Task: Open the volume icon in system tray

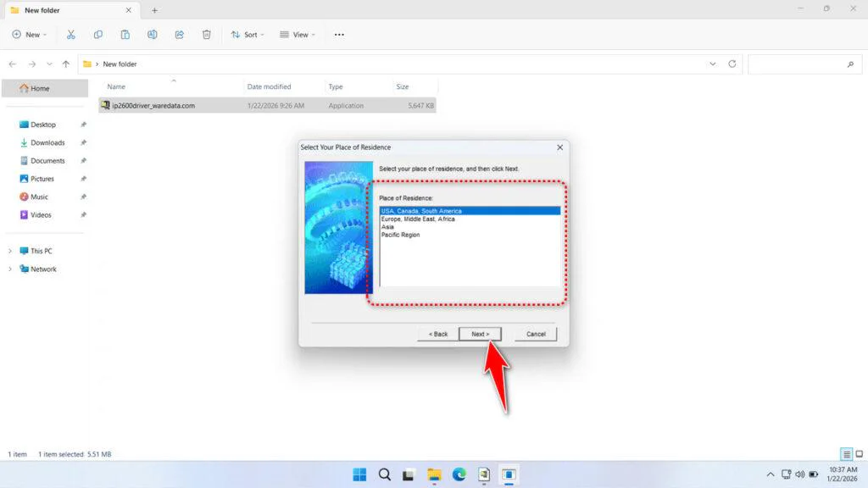Action: click(x=800, y=474)
